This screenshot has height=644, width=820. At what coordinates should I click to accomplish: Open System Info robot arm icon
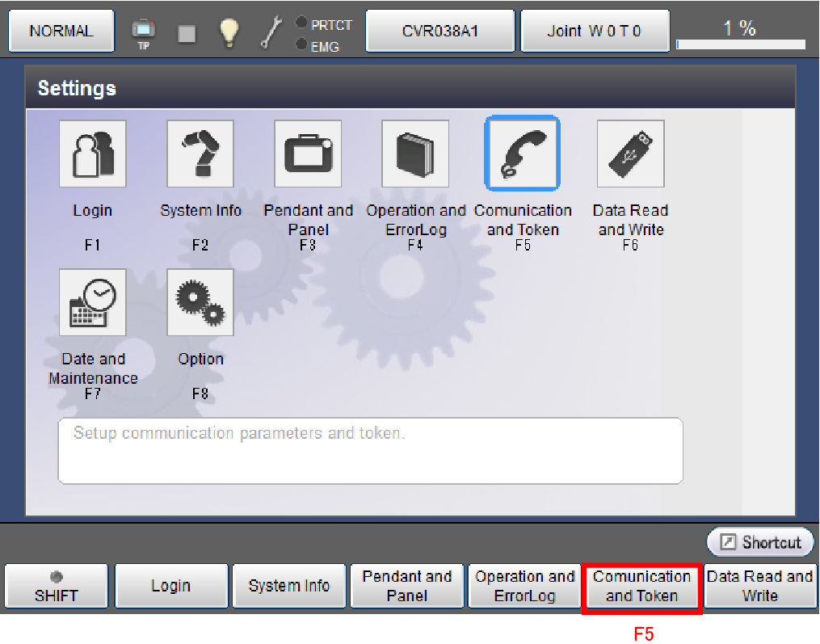[x=200, y=154]
